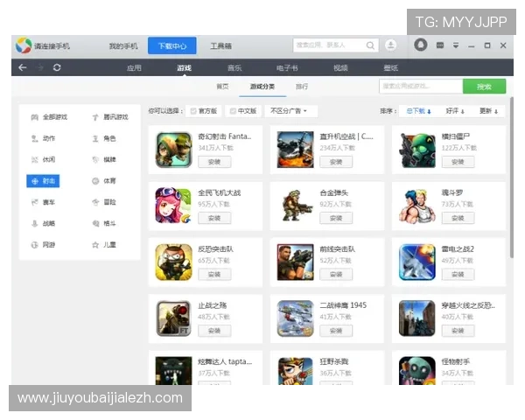Select the 腾讯游戏 category
Screen dimensions: 525x420
[110, 117]
